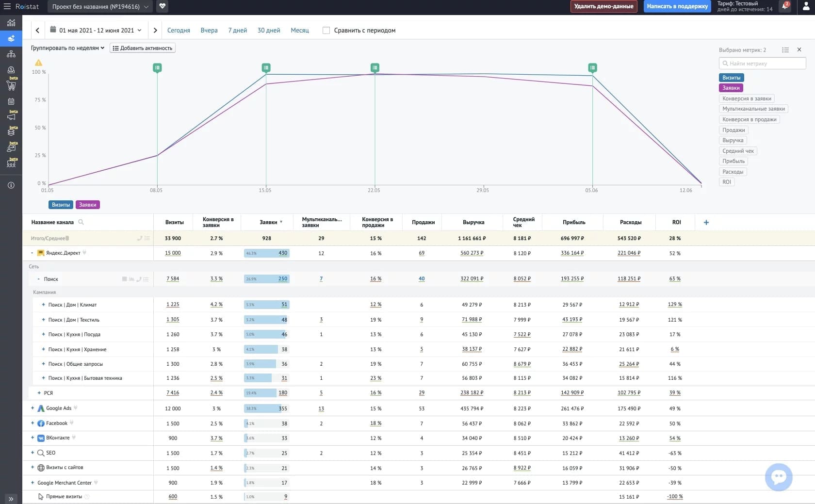Go to previous date period arrow
Viewport: 815px width, 504px height.
[x=37, y=30]
